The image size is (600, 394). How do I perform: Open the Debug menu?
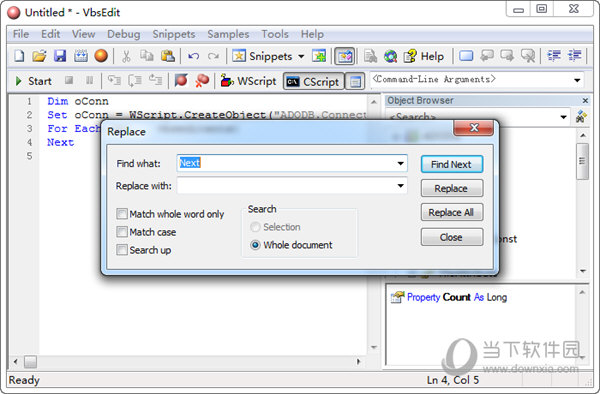(x=124, y=34)
